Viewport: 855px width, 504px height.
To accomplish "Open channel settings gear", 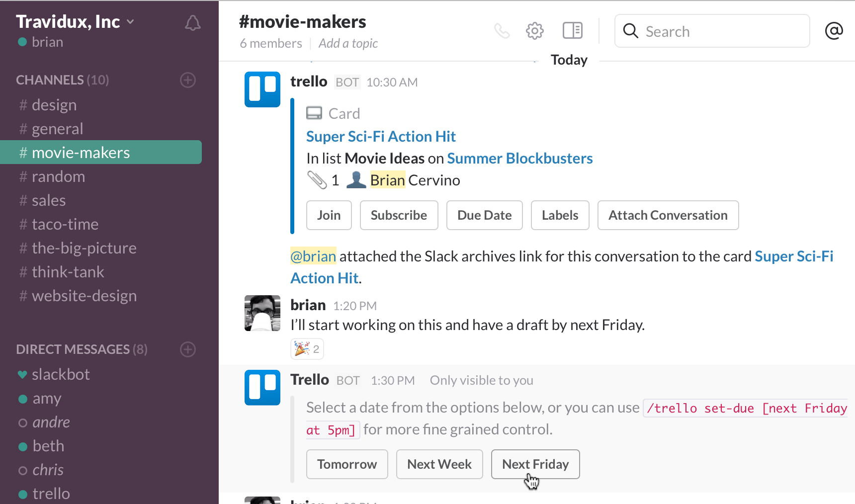I will 535,31.
